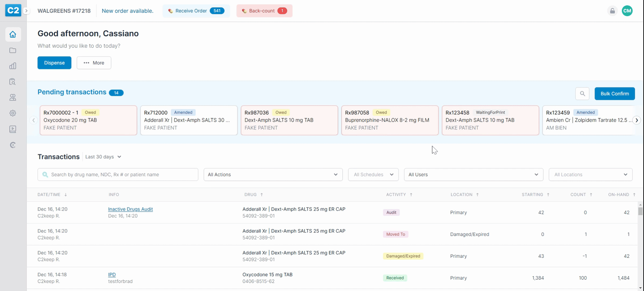
Task: Open pending card Rx7000002 - 1 Oxycodone
Action: (89, 120)
